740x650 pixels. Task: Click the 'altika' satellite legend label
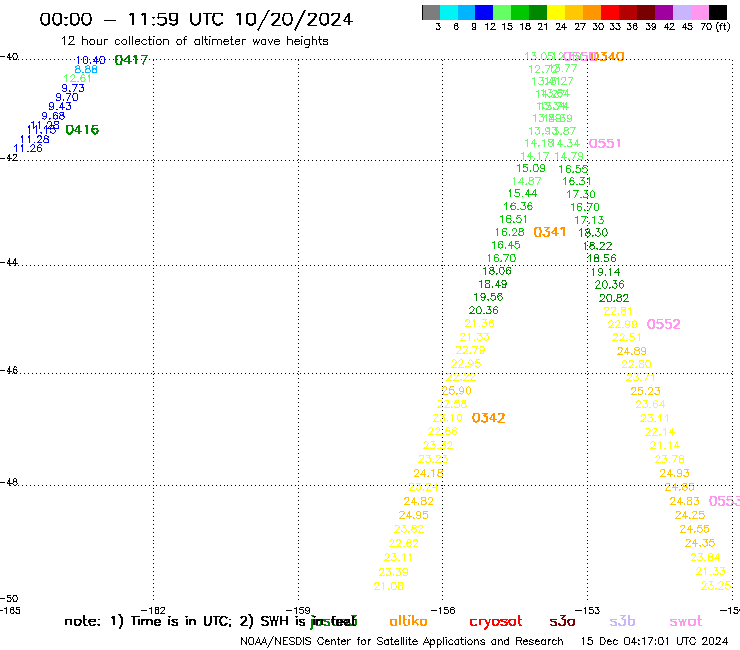click(x=408, y=621)
